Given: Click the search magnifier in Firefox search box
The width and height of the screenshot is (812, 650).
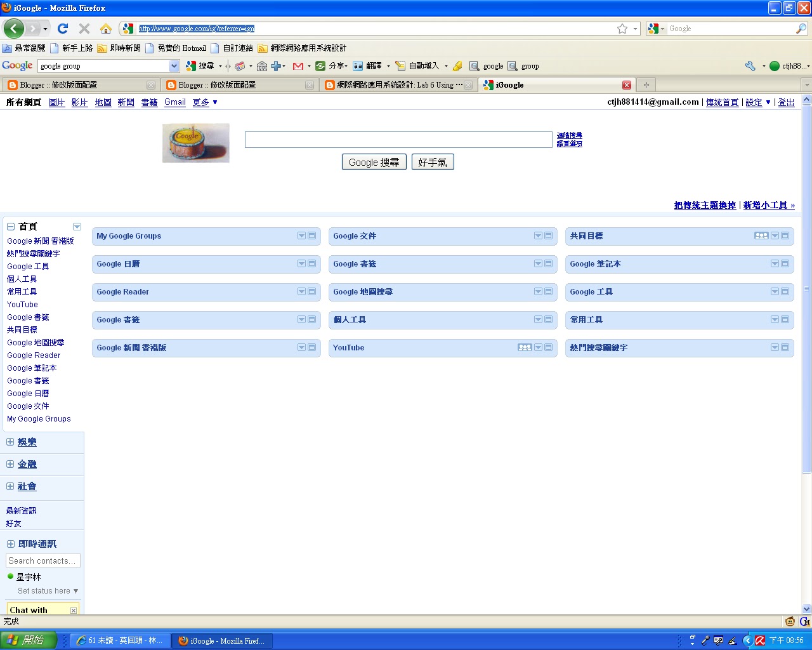Looking at the screenshot, I should (801, 29).
